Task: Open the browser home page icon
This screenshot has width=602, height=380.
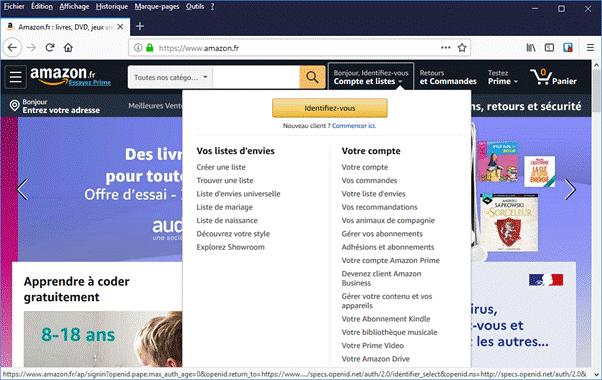Action: click(x=68, y=48)
